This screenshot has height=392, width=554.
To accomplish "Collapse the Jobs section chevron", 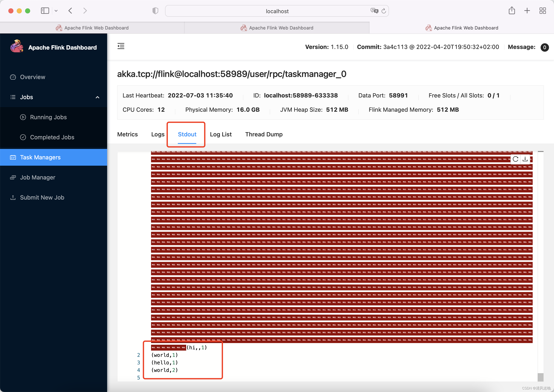I will pos(97,97).
